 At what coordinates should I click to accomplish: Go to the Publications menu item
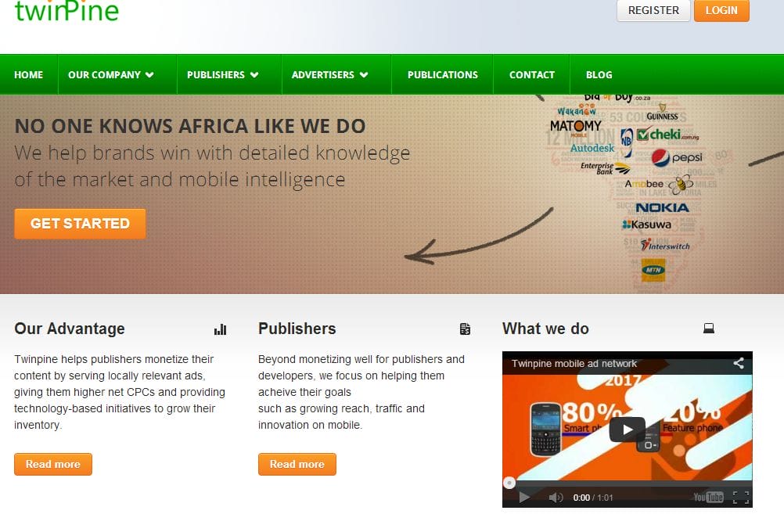[x=443, y=75]
